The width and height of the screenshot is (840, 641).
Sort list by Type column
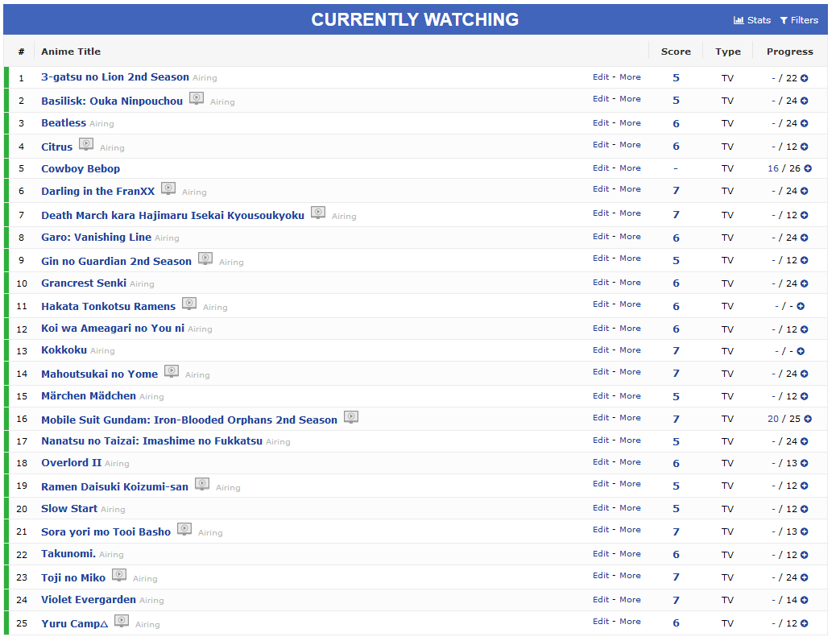[x=727, y=52]
